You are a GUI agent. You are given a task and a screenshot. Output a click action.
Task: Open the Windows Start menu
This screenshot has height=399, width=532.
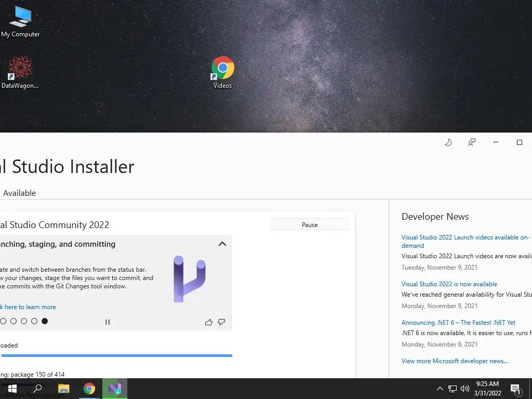[12, 389]
